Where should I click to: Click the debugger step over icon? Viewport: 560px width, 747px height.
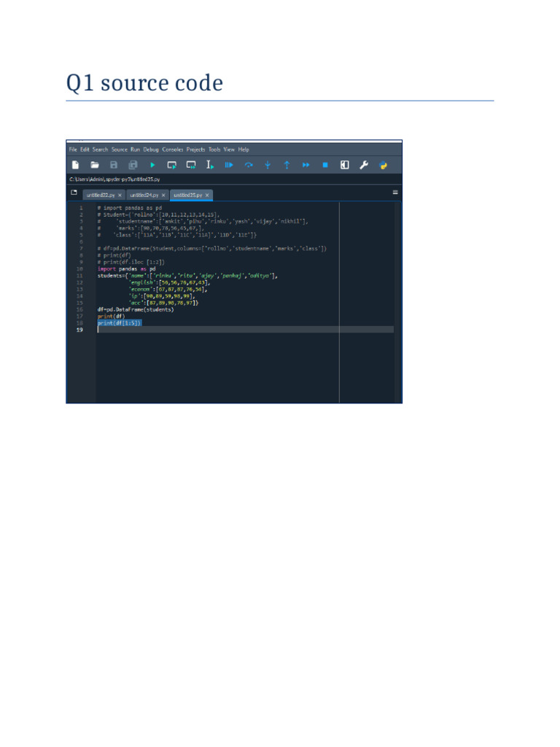[249, 165]
